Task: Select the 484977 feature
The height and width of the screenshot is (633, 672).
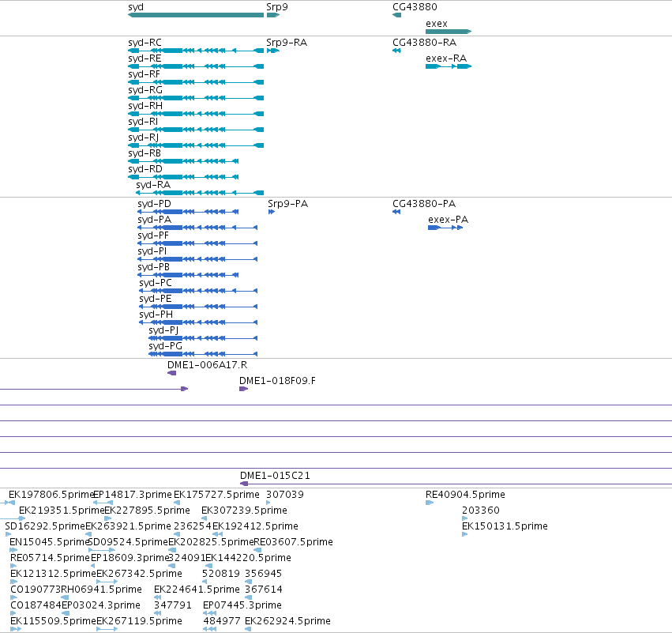Action: click(209, 630)
